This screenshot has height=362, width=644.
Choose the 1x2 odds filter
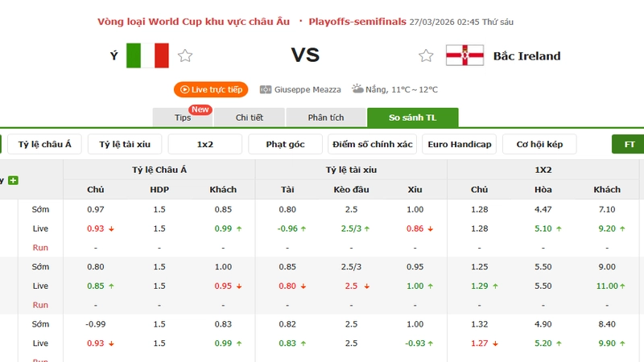pyautogui.click(x=205, y=144)
